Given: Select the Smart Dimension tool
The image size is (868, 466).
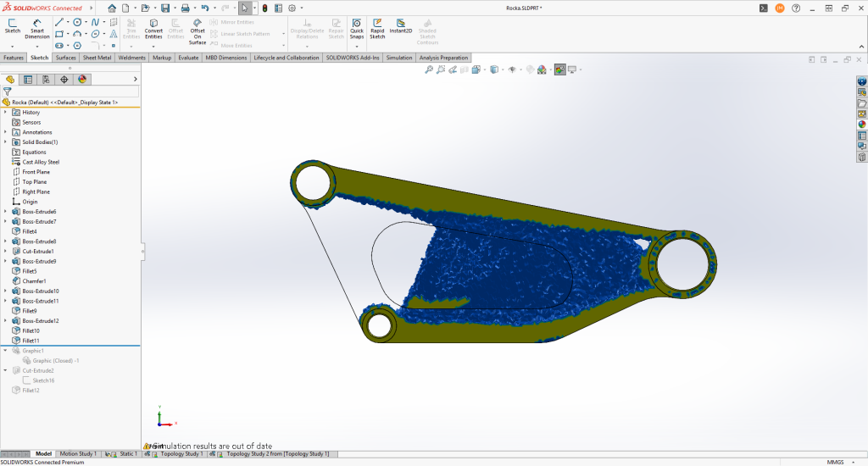Looking at the screenshot, I should (x=37, y=29).
